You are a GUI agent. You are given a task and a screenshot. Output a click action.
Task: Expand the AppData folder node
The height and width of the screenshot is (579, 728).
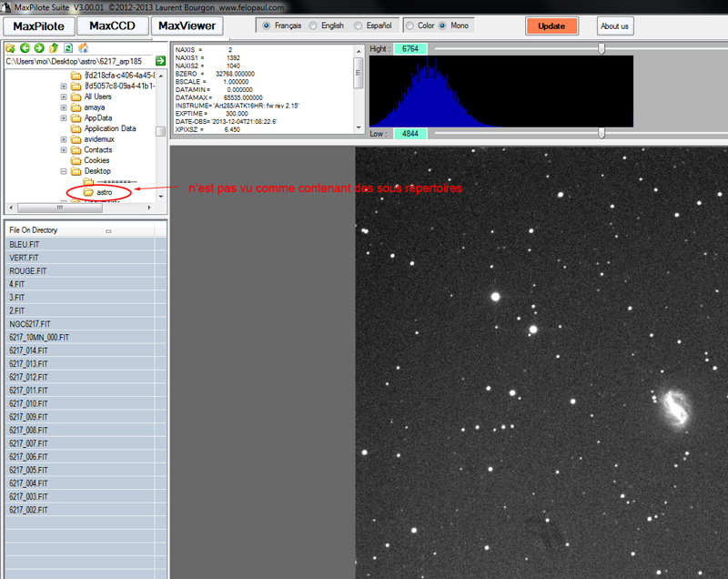(x=63, y=117)
